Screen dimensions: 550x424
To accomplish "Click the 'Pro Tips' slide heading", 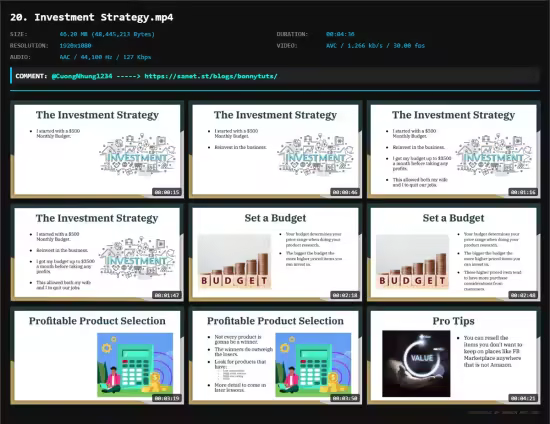I will pos(454,321).
